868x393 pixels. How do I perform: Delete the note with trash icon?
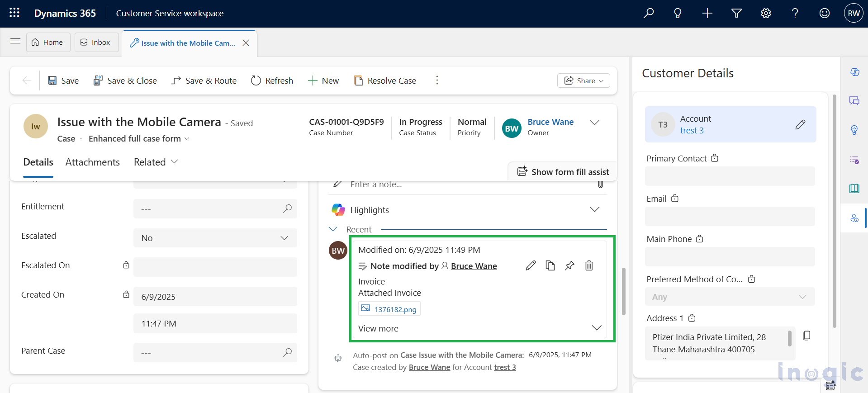(589, 265)
